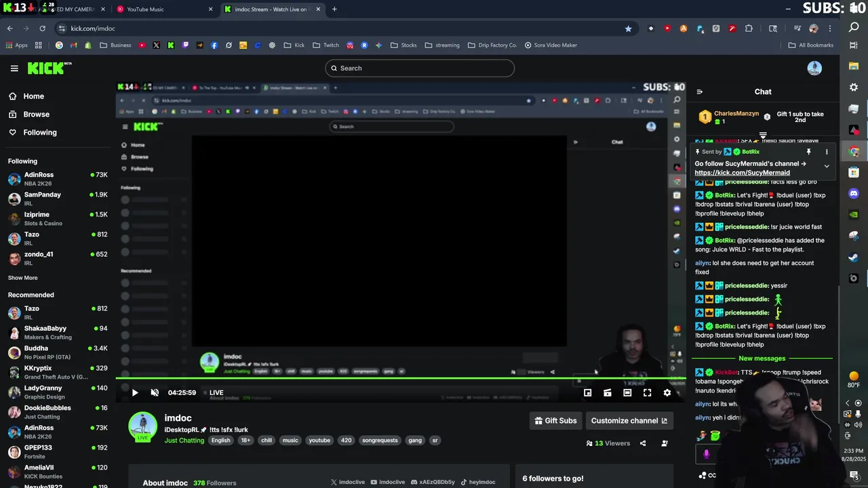The width and height of the screenshot is (868, 488).
Task: Unmute the stream volume icon
Action: [x=155, y=392]
